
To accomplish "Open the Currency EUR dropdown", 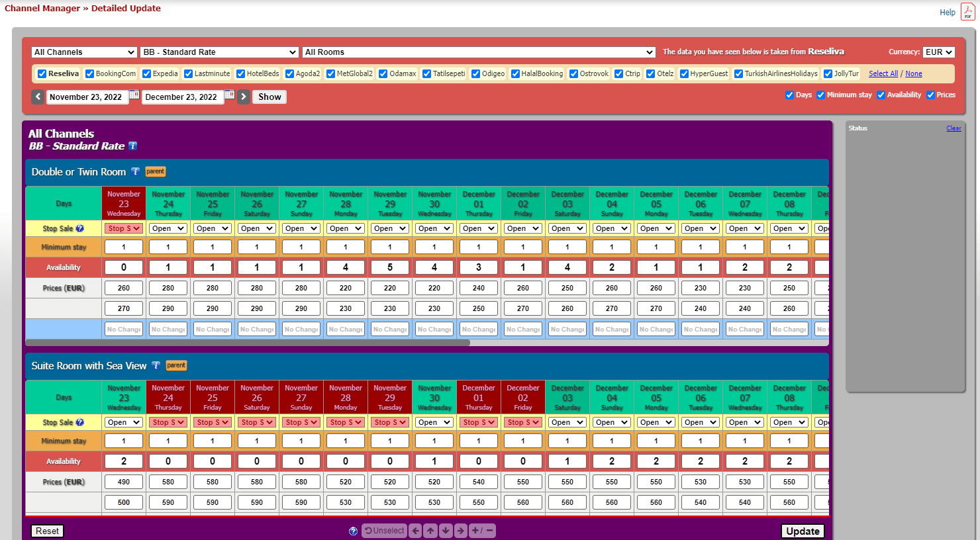I will point(939,52).
